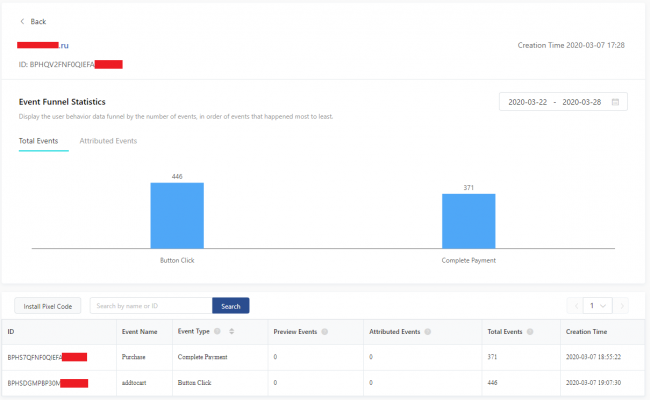Focus the Search by name or ID field
The width and height of the screenshot is (650, 400).
point(151,306)
